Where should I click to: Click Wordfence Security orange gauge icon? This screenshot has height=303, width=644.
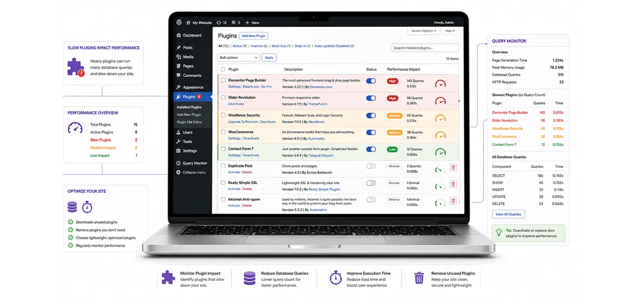440,118
